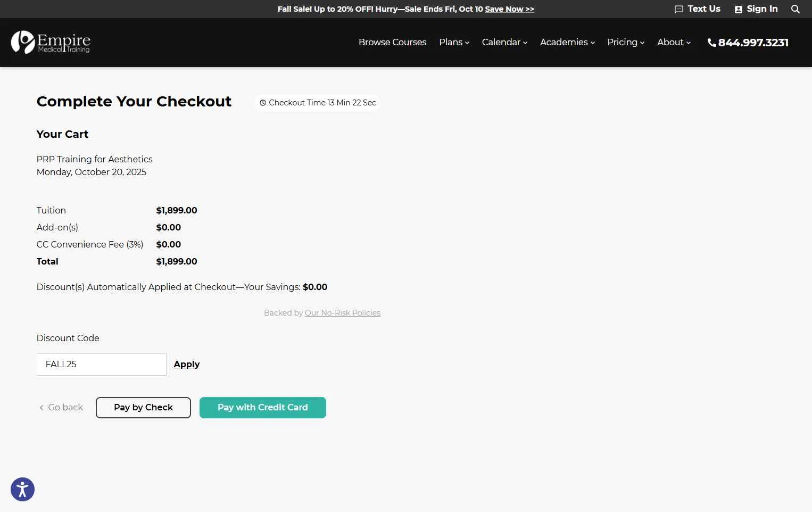Click the Text Us chat icon
The height and width of the screenshot is (512, 812).
click(679, 9)
